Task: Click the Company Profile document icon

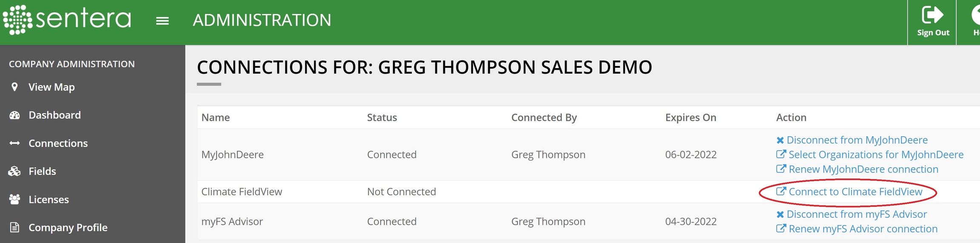Action: (x=14, y=228)
